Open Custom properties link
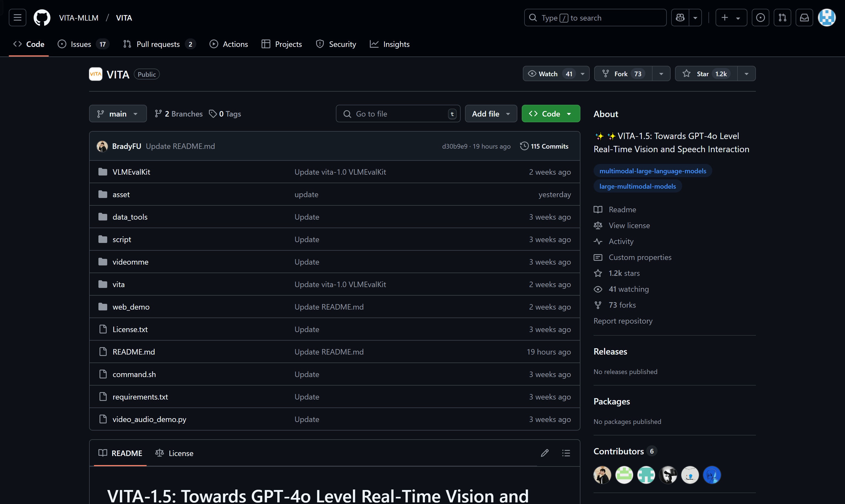Image resolution: width=845 pixels, height=504 pixels. [633, 257]
